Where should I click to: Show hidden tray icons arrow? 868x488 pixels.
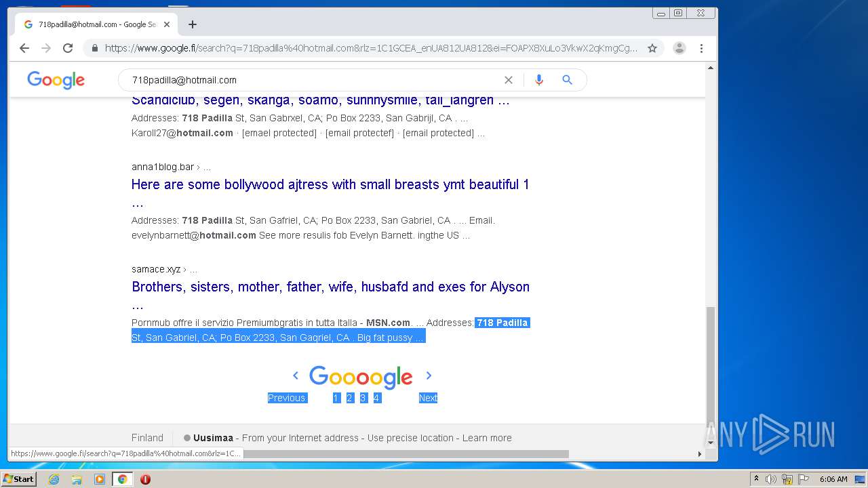[x=756, y=479]
